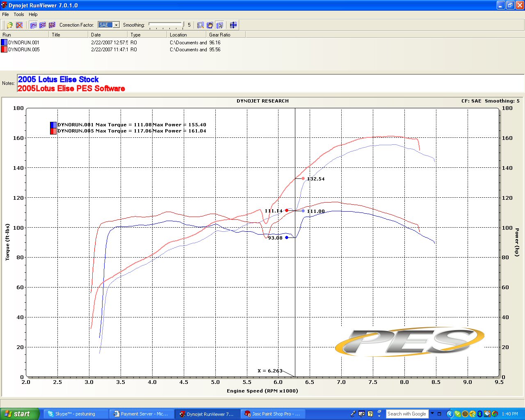Click the Search with Google input field
Screen dimensions: 525x420
(x=407, y=414)
